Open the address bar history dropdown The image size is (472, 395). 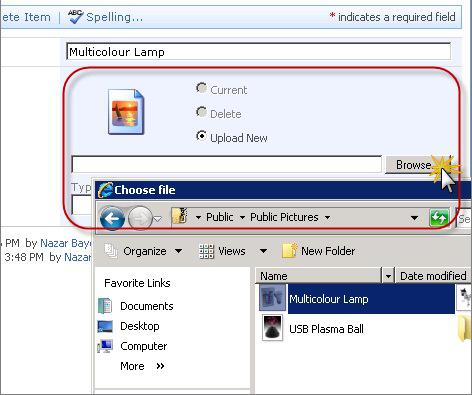414,218
